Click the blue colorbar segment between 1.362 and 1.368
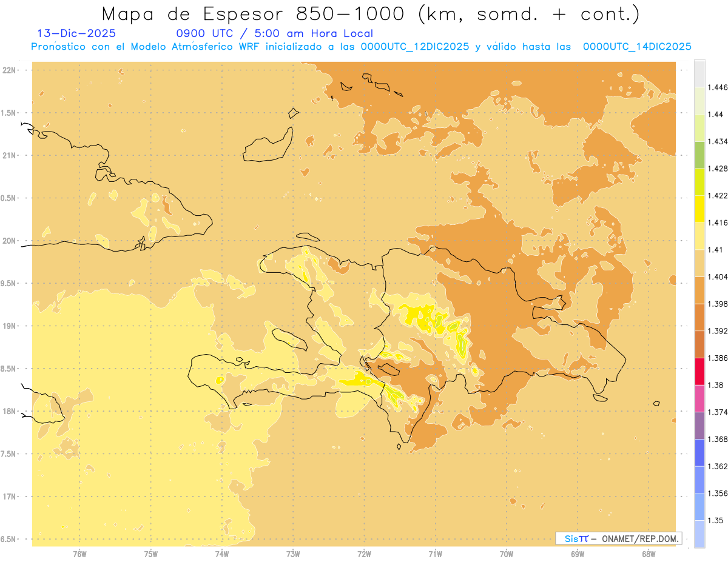The height and width of the screenshot is (562, 728). (699, 453)
